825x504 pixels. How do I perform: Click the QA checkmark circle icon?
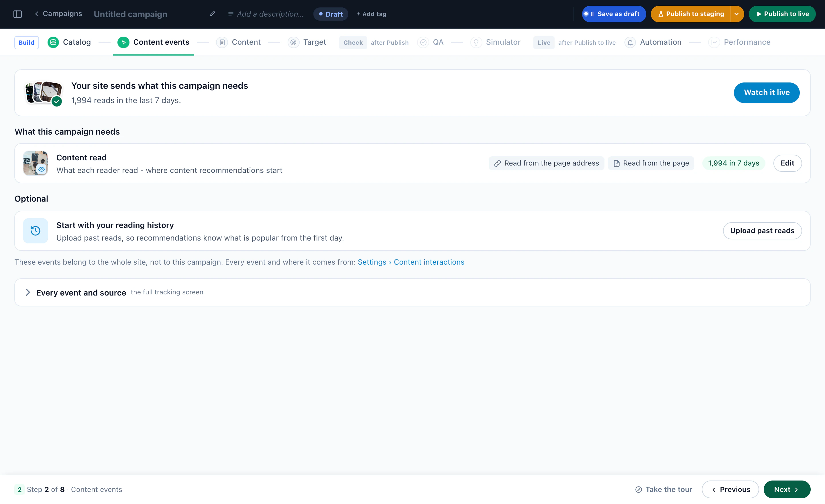(423, 42)
